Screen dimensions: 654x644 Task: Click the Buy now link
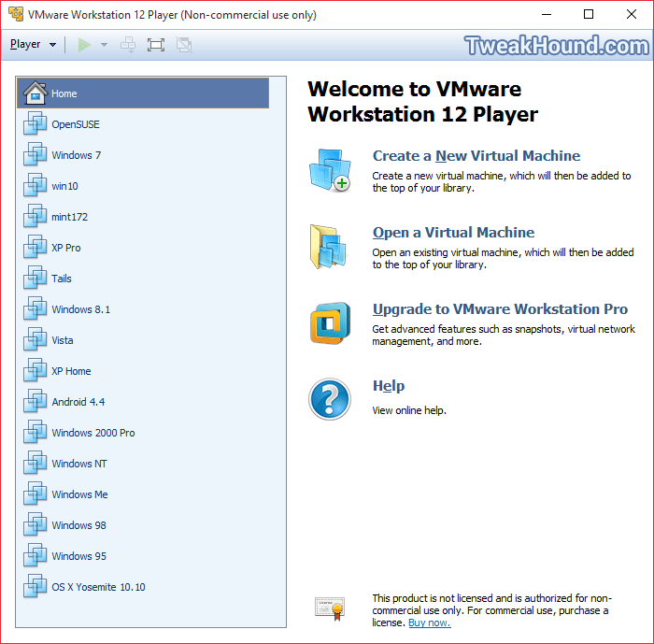[x=430, y=623]
